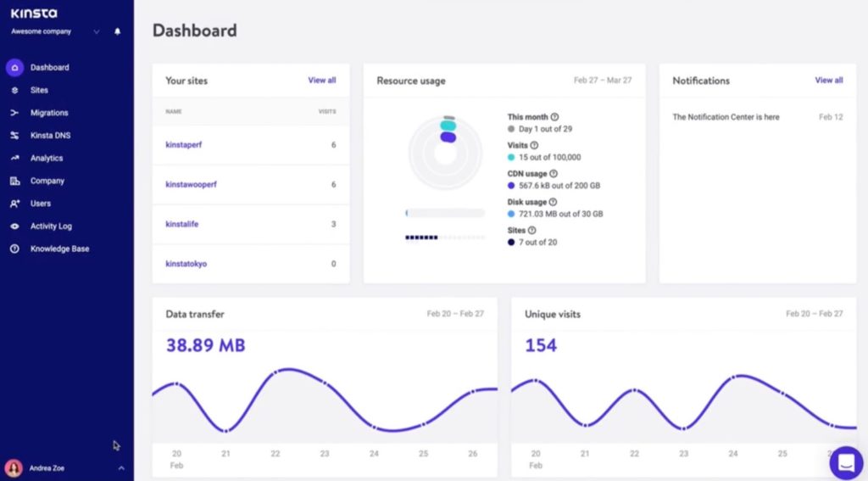Click 'Day 1 out of 29' text

point(545,129)
